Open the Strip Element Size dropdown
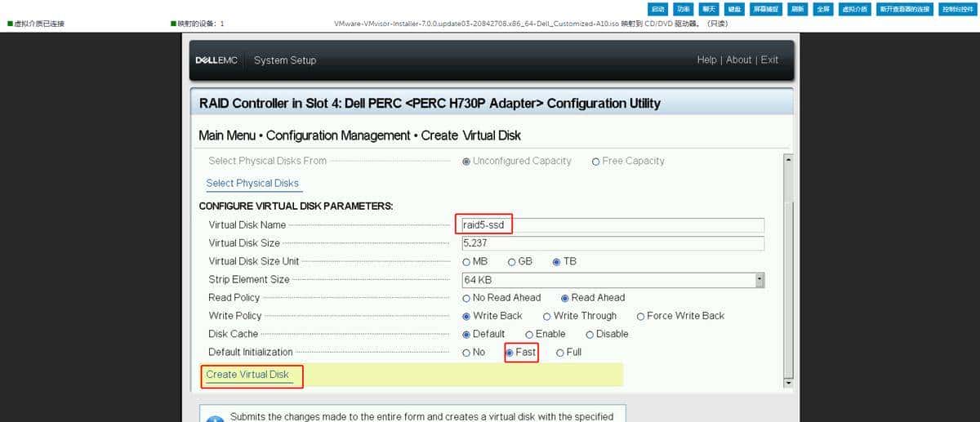980x422 pixels. point(612,280)
